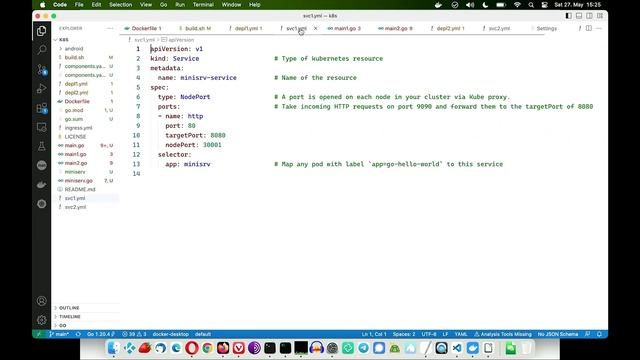Open the Selection menu
The image size is (640, 360).
click(120, 5)
